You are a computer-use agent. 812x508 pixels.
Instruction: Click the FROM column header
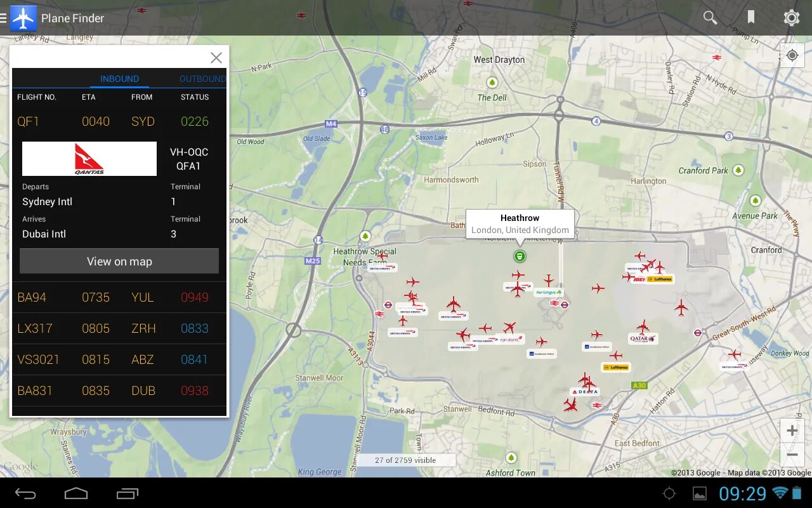(142, 97)
